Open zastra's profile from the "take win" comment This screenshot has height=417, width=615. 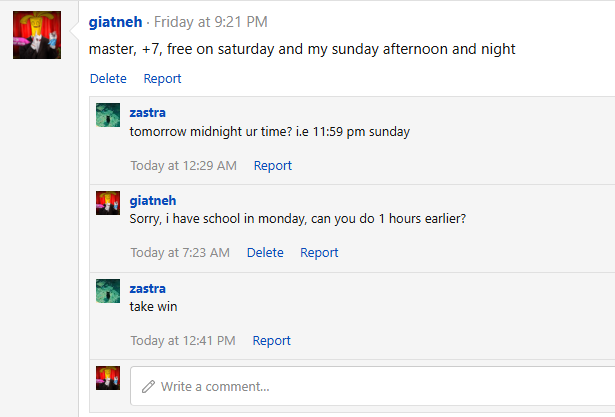tap(148, 288)
